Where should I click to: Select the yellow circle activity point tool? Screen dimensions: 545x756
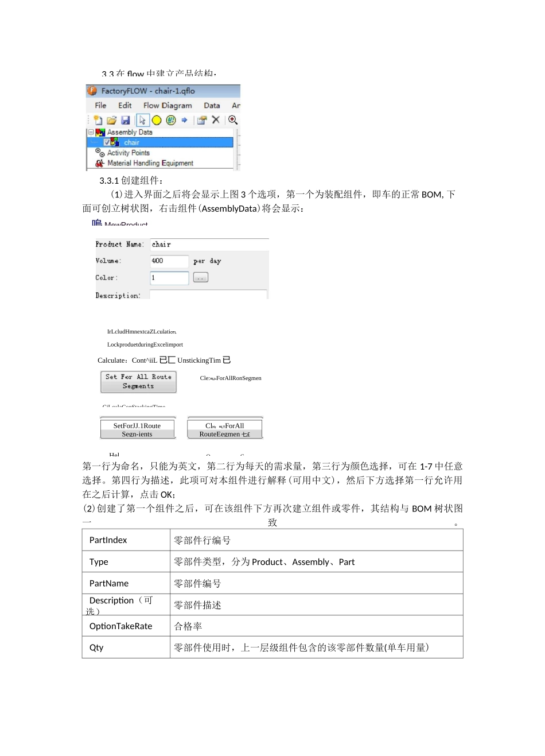pos(157,120)
